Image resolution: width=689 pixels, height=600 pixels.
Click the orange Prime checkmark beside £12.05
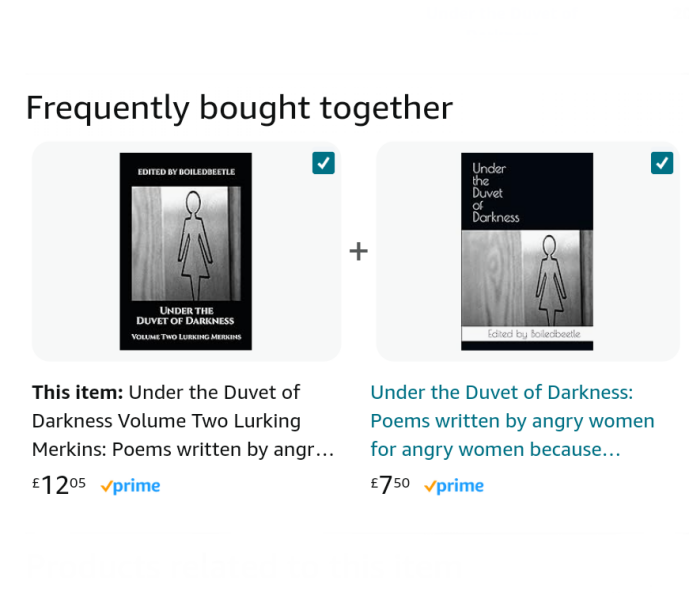coord(106,487)
